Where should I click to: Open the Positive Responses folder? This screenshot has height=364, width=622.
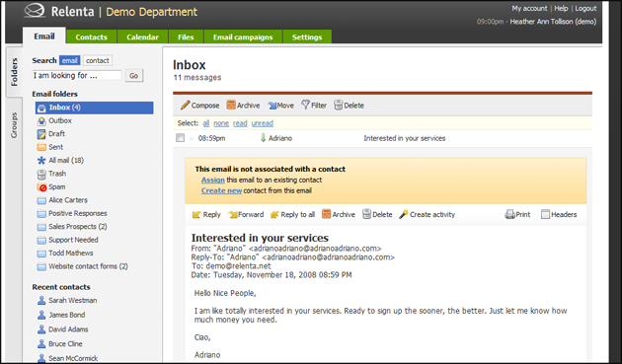click(77, 213)
